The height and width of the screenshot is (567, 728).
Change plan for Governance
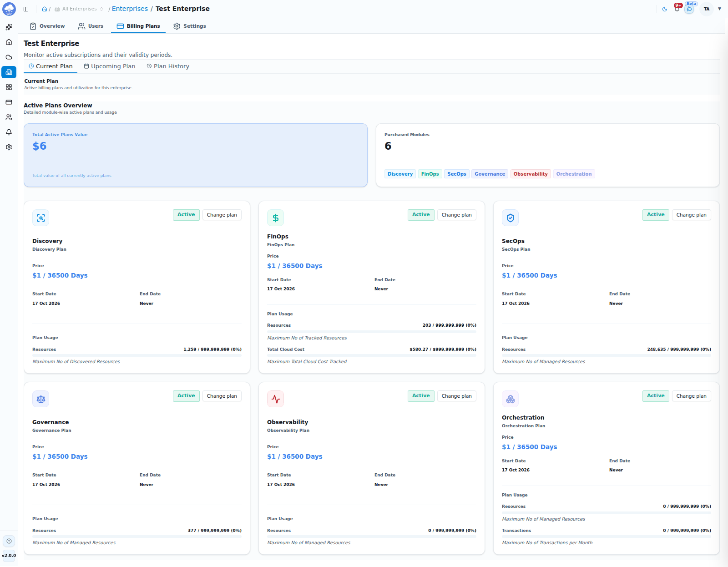pos(222,396)
